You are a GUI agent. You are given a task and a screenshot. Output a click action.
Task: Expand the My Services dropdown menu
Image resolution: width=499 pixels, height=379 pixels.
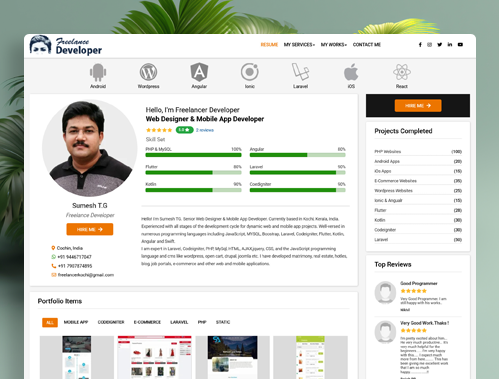point(299,45)
